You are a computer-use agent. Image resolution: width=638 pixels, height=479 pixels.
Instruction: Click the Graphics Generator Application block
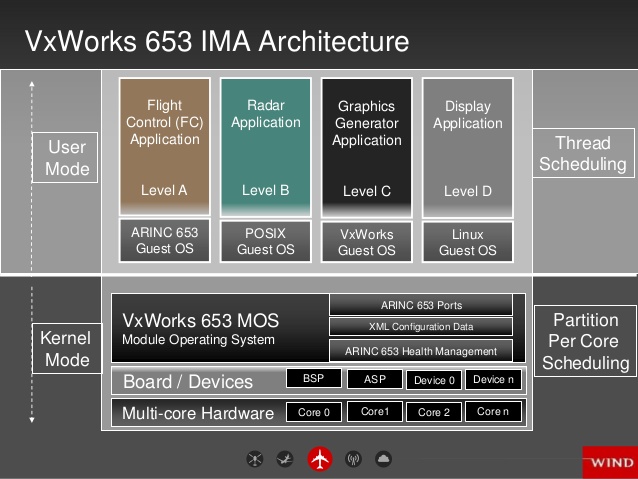tap(367, 148)
